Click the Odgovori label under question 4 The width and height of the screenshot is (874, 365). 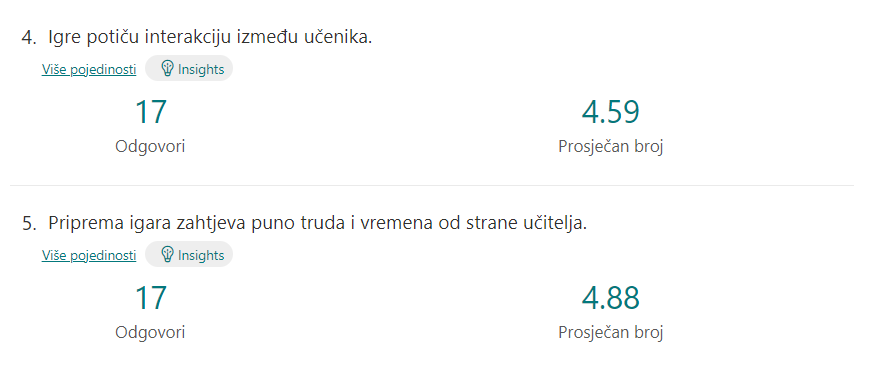point(150,147)
